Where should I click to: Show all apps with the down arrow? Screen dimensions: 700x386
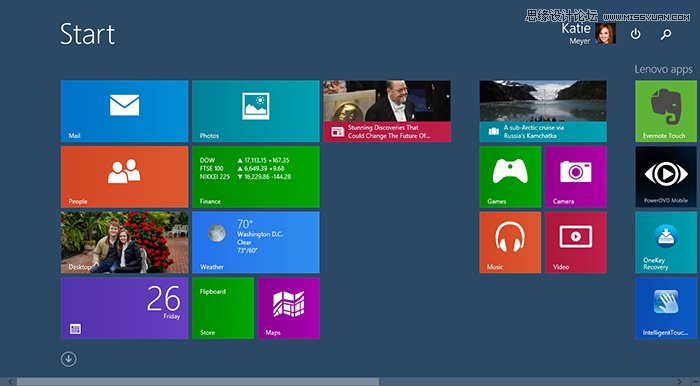pyautogui.click(x=69, y=359)
